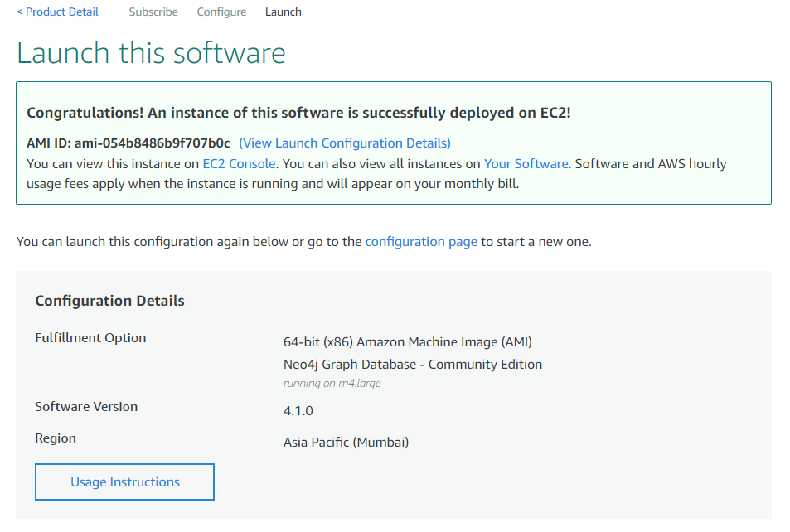Go to the configuration page link

click(421, 242)
